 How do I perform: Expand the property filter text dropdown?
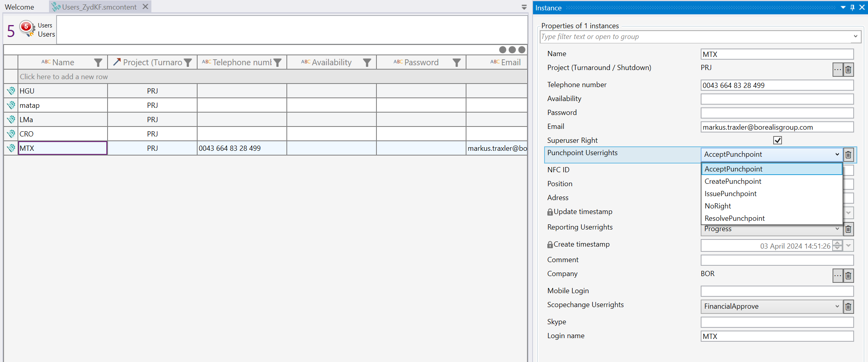point(855,37)
